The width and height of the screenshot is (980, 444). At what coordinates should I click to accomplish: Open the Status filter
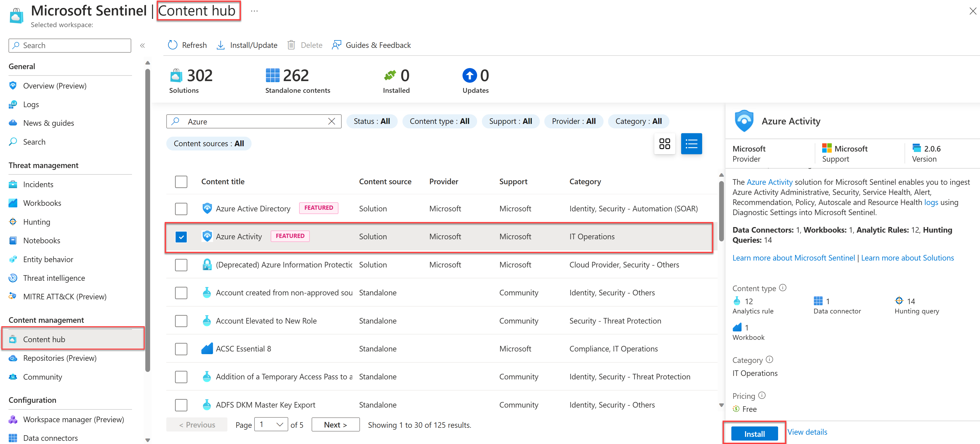pos(372,121)
